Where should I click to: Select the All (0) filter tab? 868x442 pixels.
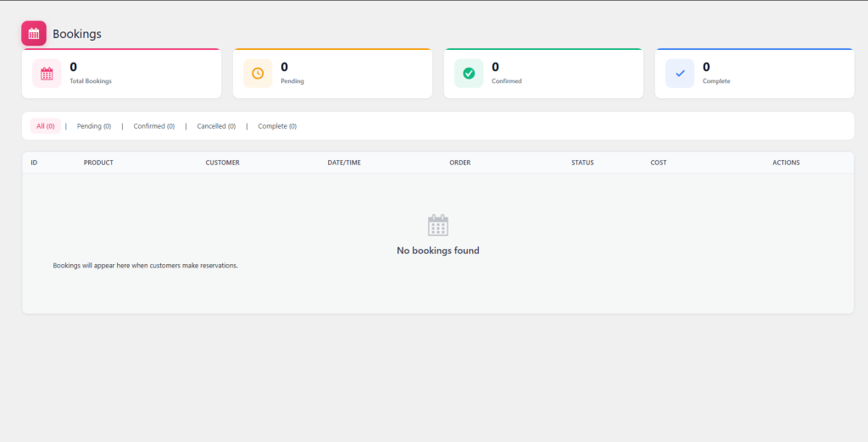click(x=46, y=126)
